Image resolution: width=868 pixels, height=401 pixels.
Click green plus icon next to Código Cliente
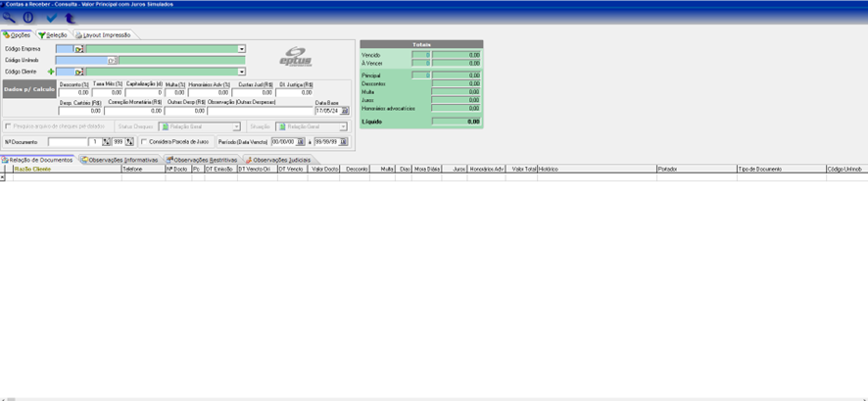point(51,72)
